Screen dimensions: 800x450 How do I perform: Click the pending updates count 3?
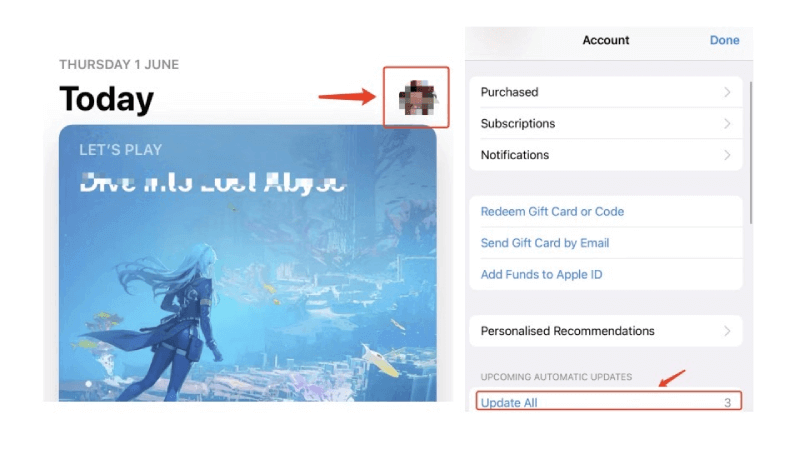click(x=727, y=403)
